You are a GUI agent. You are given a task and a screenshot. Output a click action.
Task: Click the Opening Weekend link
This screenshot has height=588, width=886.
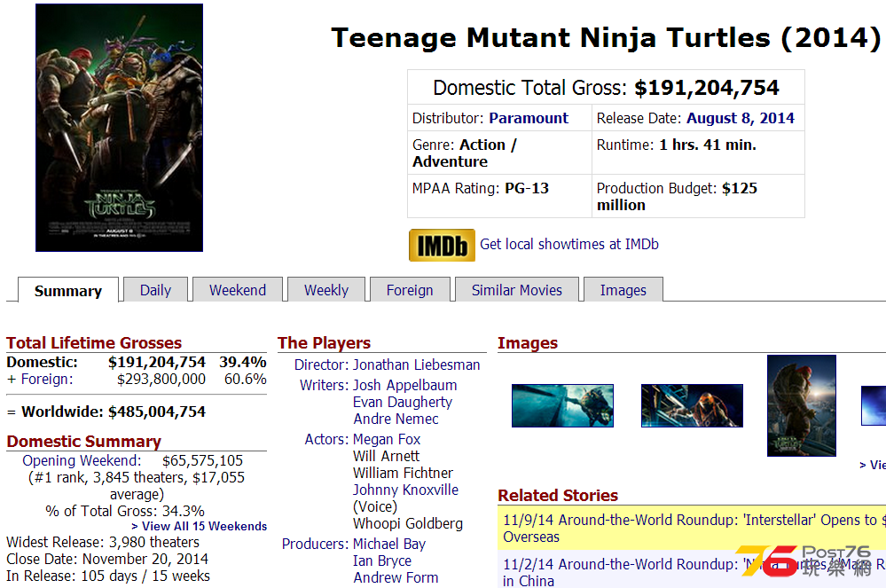pos(82,460)
